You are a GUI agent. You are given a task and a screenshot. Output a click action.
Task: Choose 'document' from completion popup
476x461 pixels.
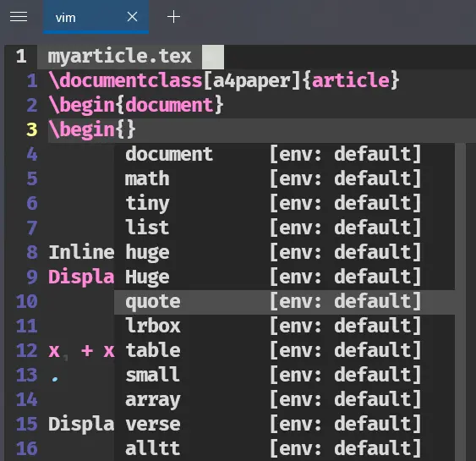click(284, 155)
